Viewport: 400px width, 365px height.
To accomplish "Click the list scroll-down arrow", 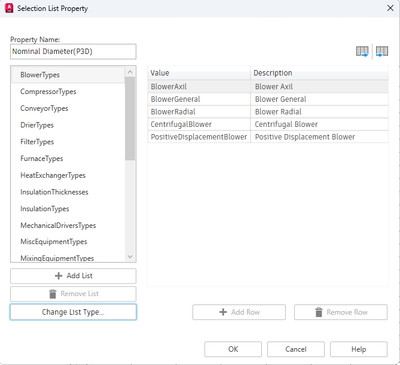I will [130, 257].
